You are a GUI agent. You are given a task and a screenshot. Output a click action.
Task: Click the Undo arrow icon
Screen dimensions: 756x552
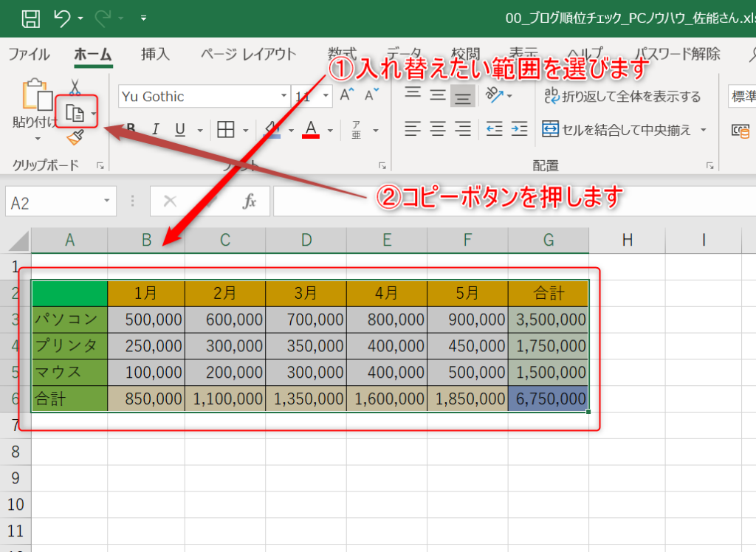(62, 18)
